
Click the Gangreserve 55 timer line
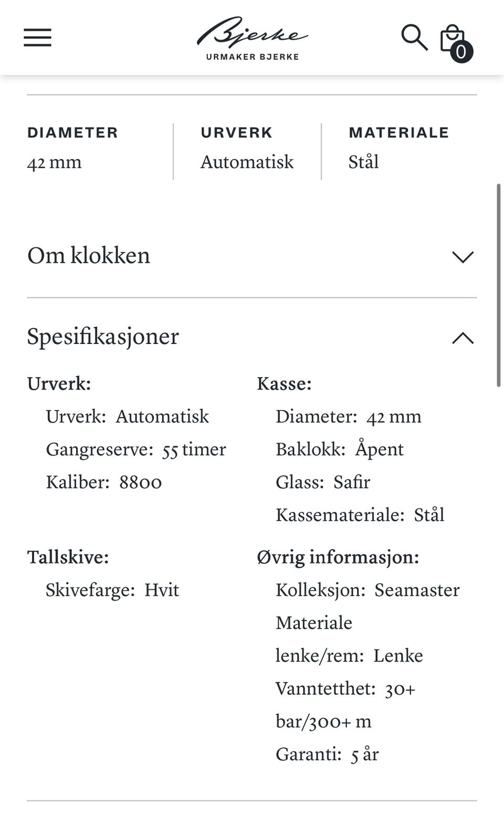coord(136,450)
